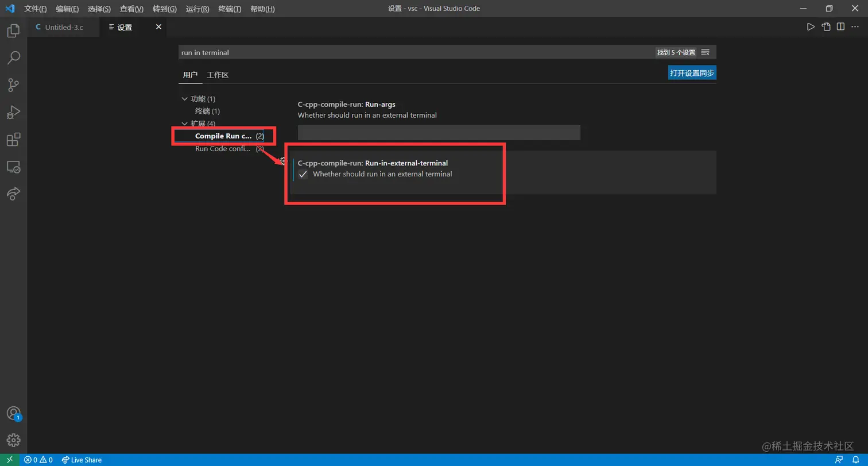Split the editor to the right

[x=840, y=26]
